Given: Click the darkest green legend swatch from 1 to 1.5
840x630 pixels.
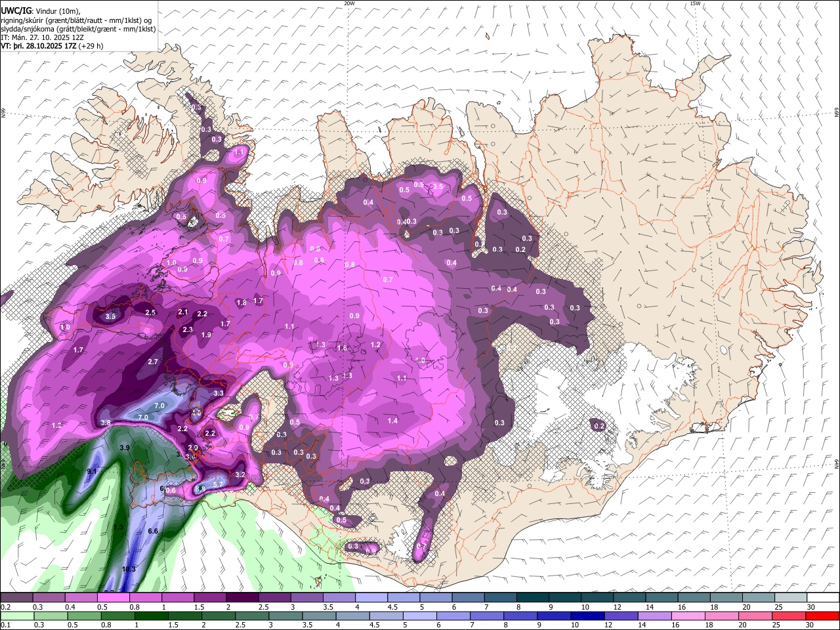Looking at the screenshot, I should tap(152, 616).
